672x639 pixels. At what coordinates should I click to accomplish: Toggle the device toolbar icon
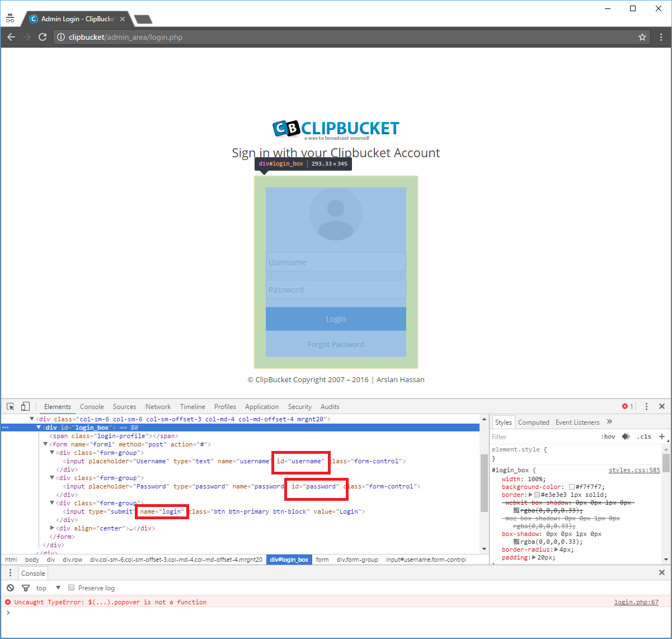point(25,407)
